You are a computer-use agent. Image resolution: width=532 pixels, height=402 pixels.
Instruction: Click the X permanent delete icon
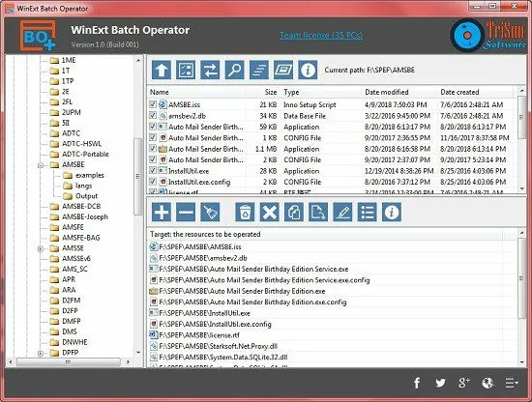pos(270,213)
